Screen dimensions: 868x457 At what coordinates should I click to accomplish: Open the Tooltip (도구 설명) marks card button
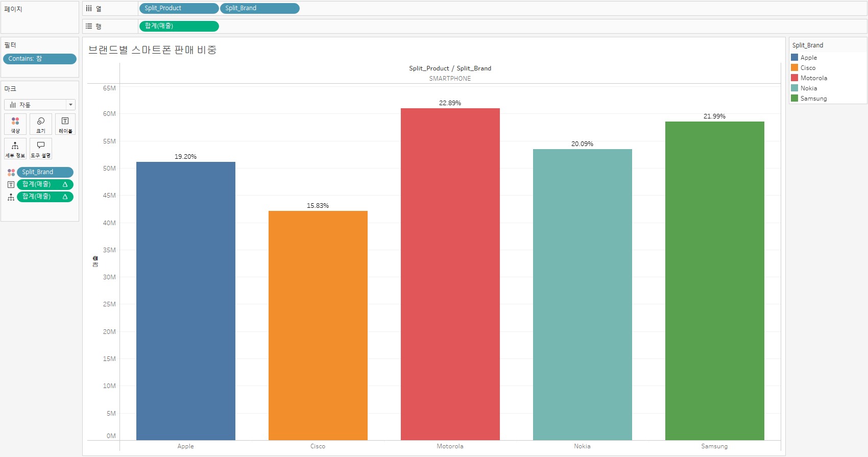(x=41, y=149)
